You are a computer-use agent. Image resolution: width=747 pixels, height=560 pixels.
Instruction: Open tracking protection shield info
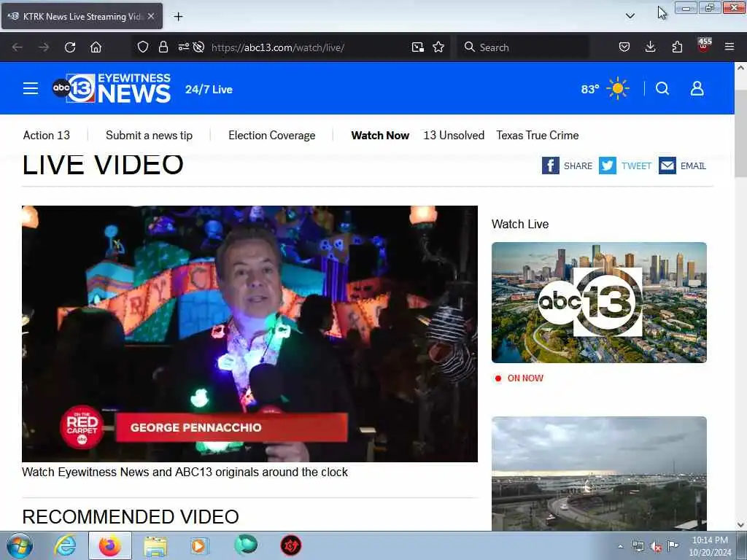click(x=143, y=47)
